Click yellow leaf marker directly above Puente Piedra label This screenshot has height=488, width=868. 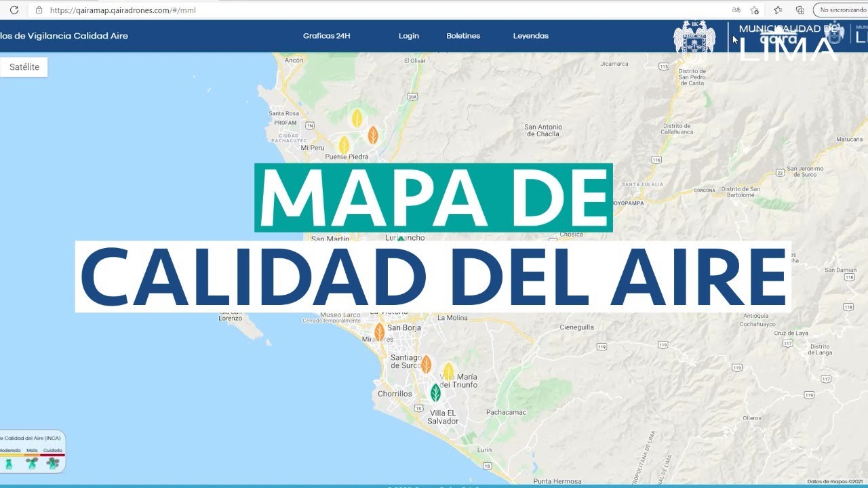point(344,145)
